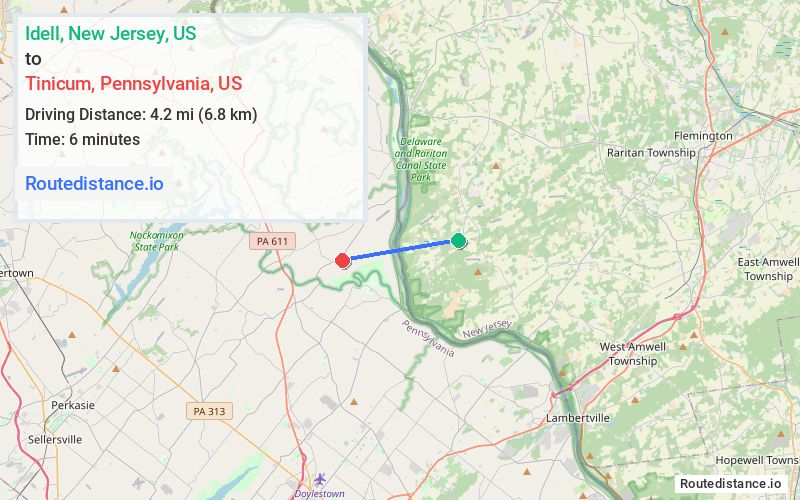The height and width of the screenshot is (500, 800).
Task: Click the PA 611 road shield
Action: tap(272, 241)
